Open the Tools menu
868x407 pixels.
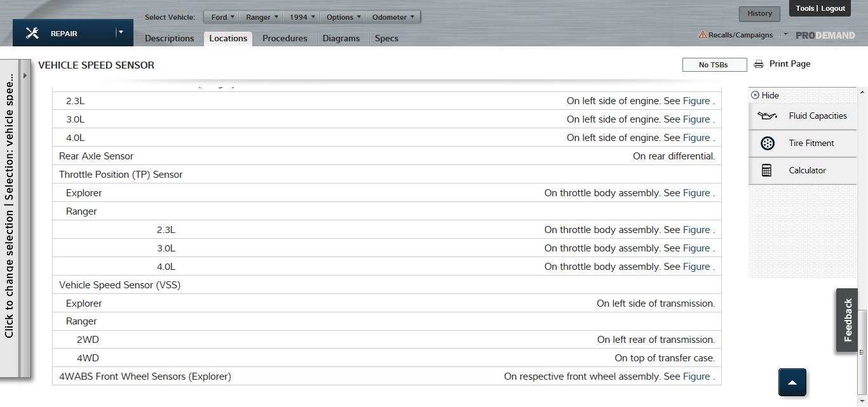coord(804,8)
